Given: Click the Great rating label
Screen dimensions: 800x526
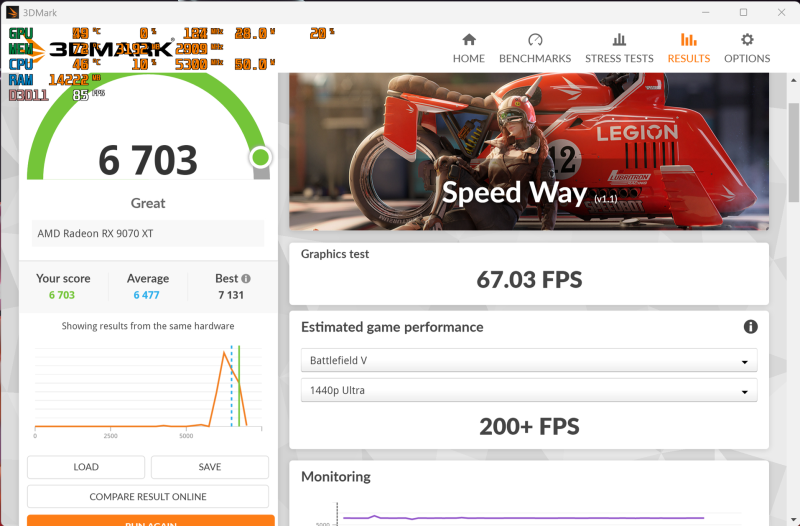Looking at the screenshot, I should 148,203.
